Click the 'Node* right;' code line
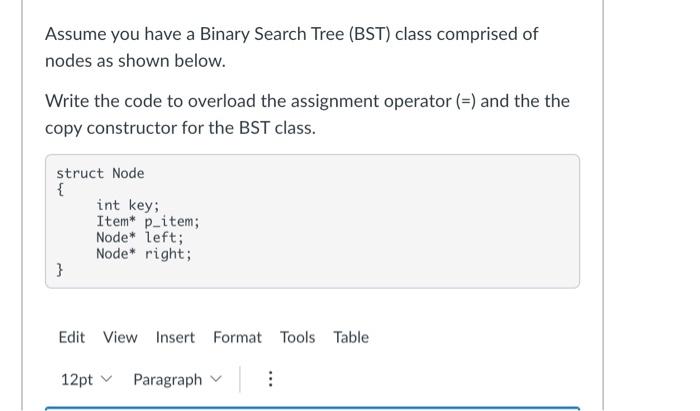 pos(144,253)
